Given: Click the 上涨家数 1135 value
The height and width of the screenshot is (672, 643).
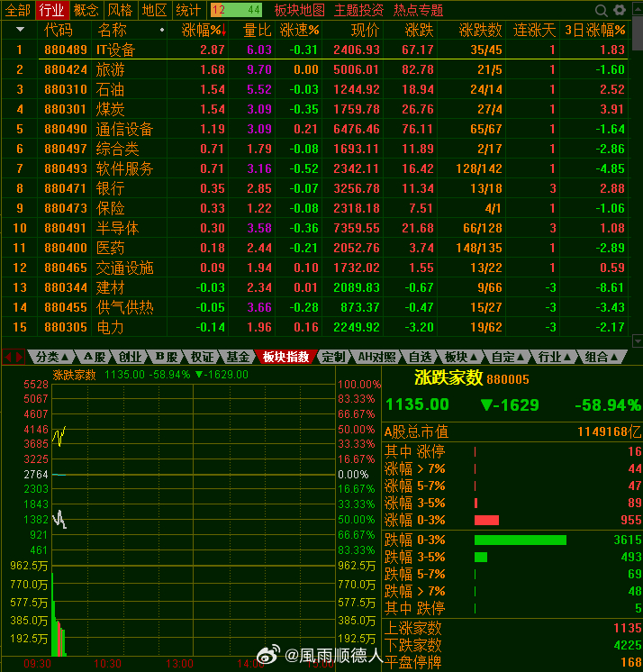Looking at the screenshot, I should [x=627, y=628].
